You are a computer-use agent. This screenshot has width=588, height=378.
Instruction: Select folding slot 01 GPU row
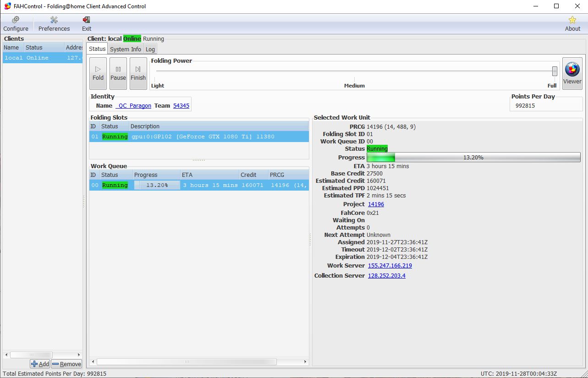(x=198, y=137)
